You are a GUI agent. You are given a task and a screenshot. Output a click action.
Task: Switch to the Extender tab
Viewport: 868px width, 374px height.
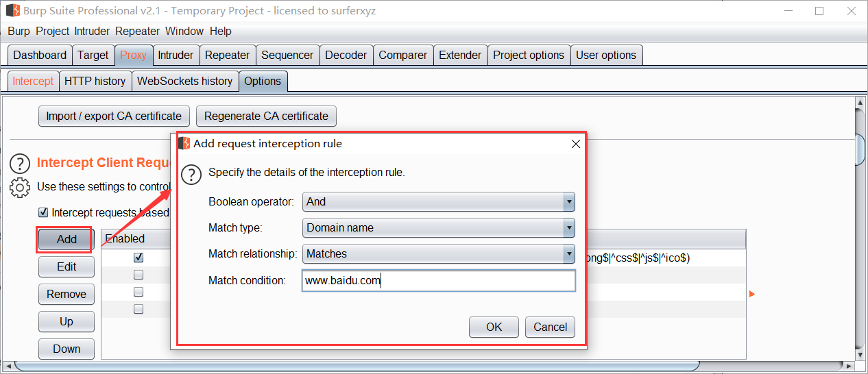[460, 55]
